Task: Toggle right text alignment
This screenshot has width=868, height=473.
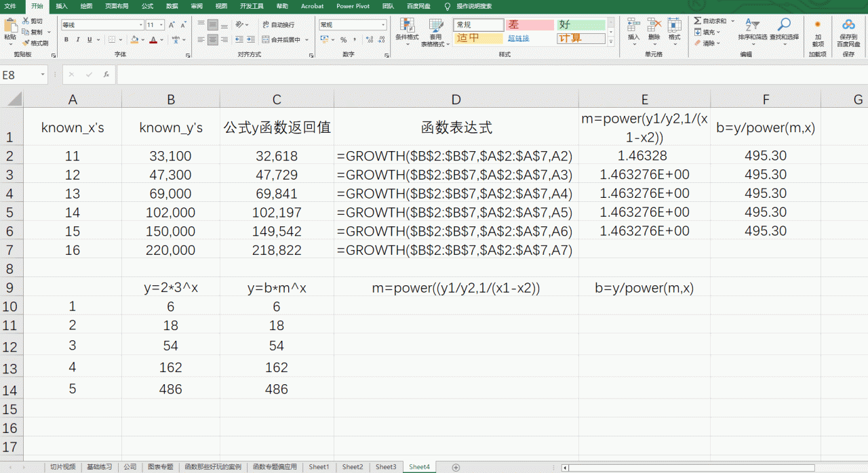Action: (224, 40)
